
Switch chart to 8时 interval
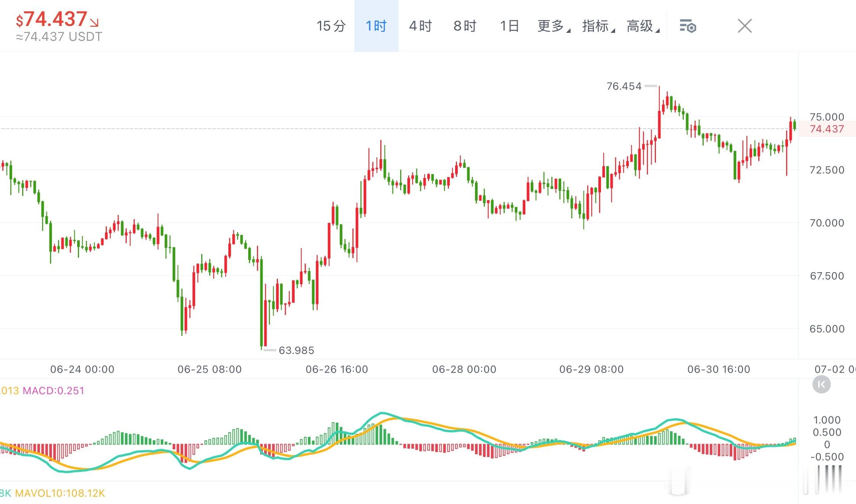[x=465, y=26]
